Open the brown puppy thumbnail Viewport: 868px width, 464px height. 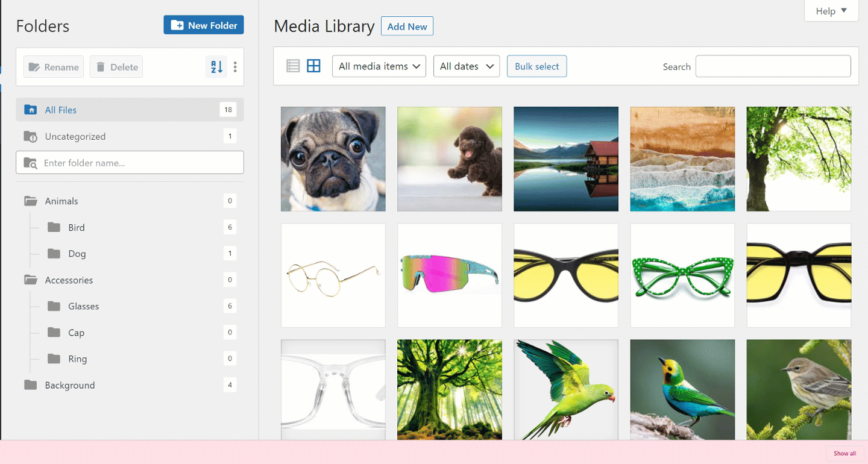tap(450, 159)
